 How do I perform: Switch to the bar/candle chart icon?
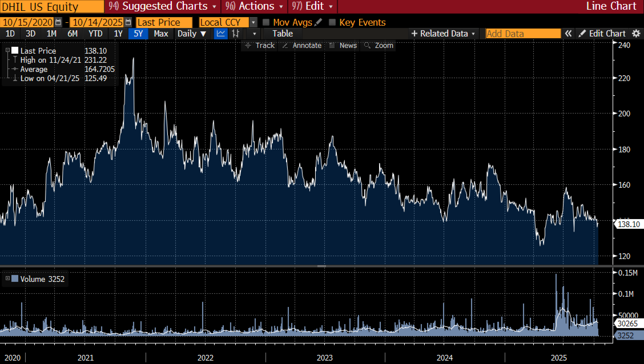click(x=236, y=34)
